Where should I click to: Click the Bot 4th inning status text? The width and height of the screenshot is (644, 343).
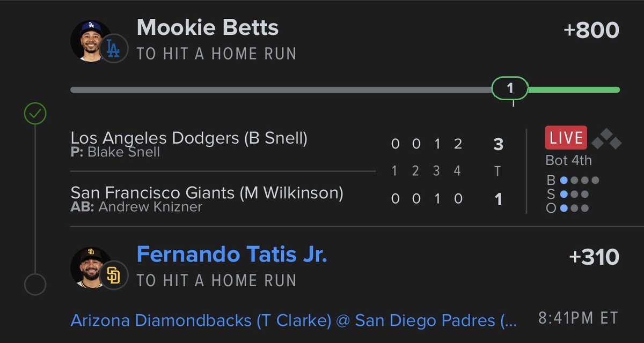[568, 160]
